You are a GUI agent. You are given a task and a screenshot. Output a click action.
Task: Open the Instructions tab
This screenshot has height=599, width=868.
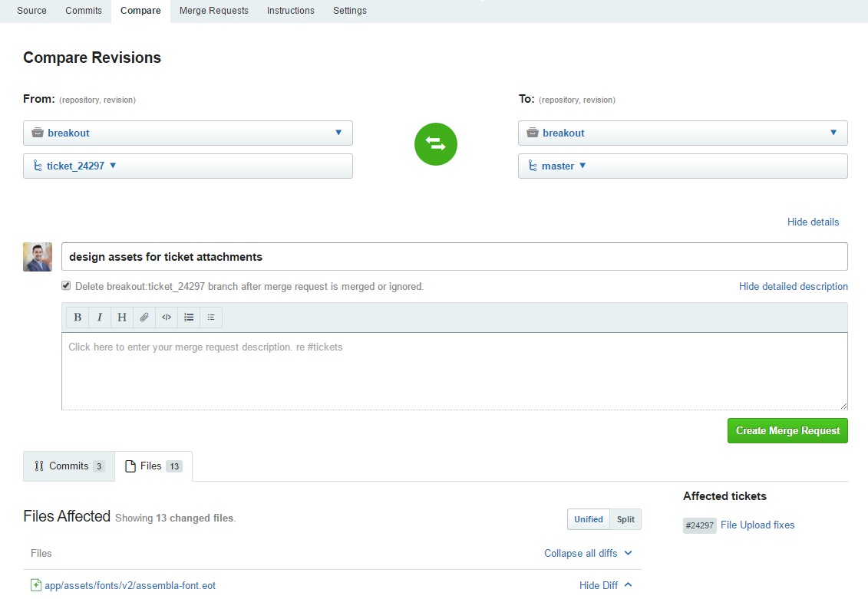(291, 11)
